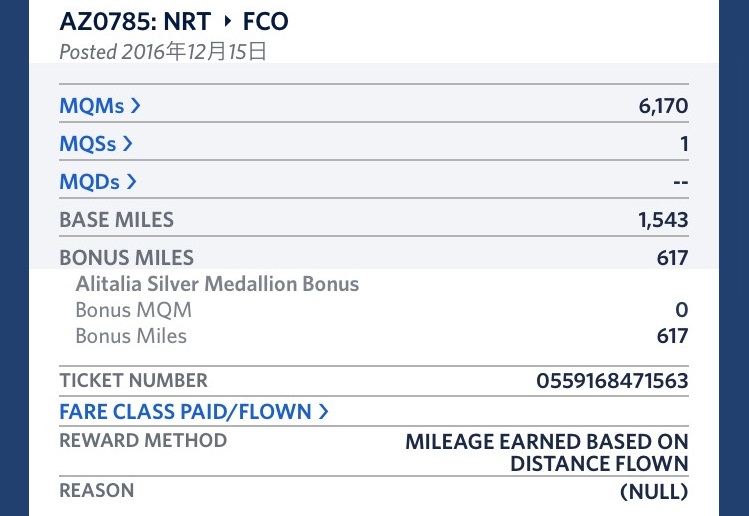
Task: Click the AZ0785: NRT FCO flight heading
Action: pyautogui.click(x=174, y=22)
